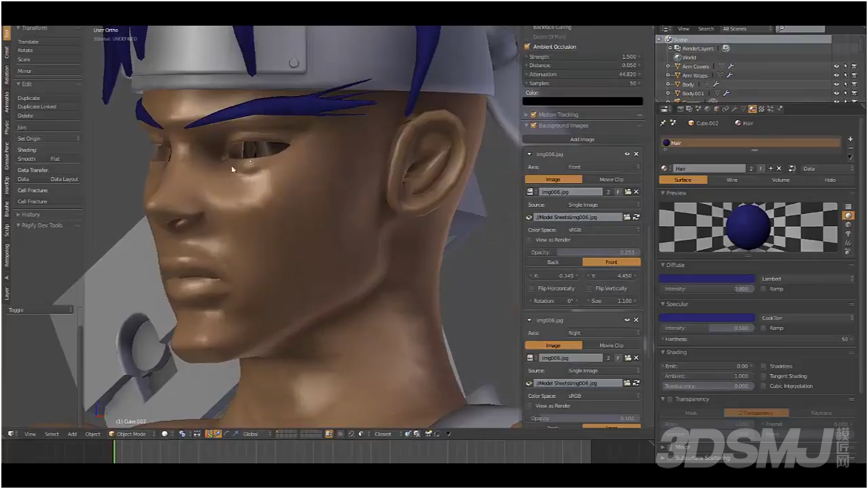Open the All Scenes outliner dropdown
Screen dimensions: 868x489
coord(746,29)
